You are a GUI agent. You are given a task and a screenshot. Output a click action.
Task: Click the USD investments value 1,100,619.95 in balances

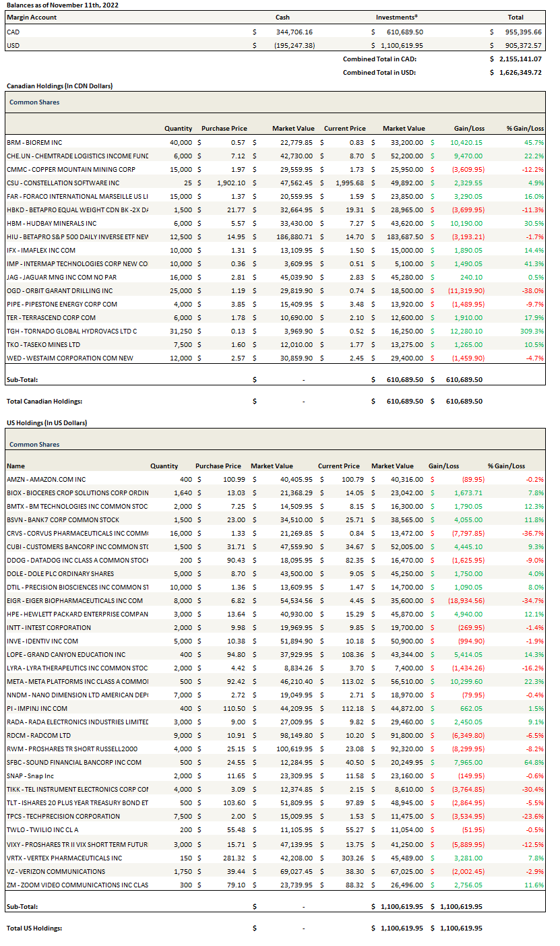pyautogui.click(x=400, y=45)
